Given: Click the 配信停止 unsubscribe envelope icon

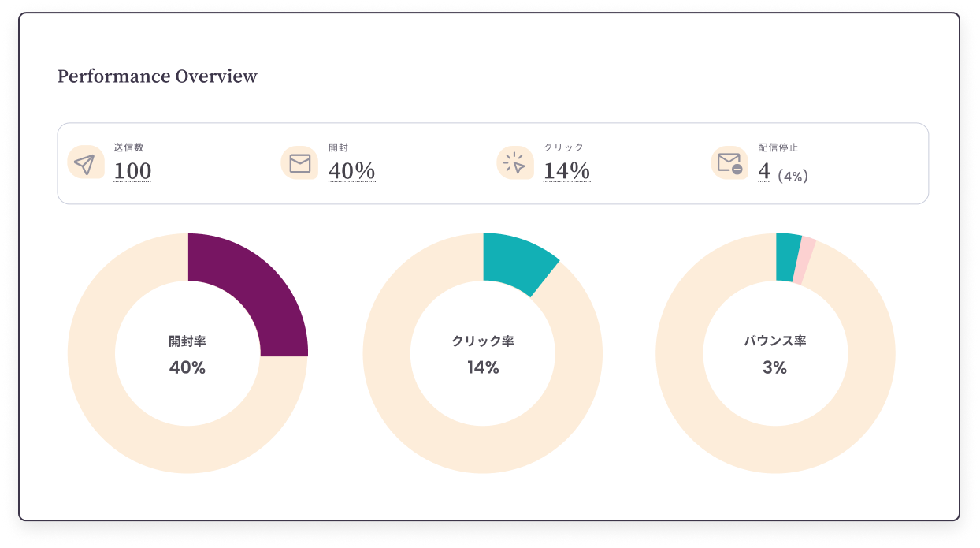Looking at the screenshot, I should click(729, 161).
